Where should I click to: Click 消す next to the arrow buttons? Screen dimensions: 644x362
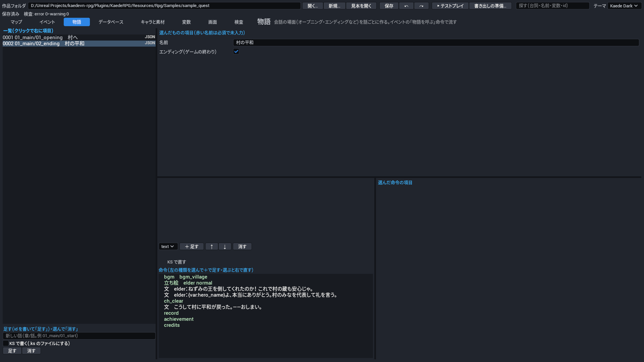click(242, 247)
